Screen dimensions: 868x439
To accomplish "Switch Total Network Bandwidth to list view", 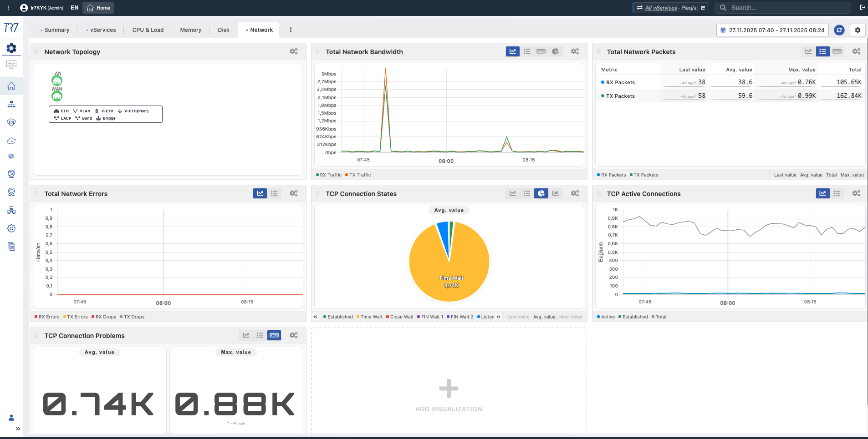I will click(527, 51).
